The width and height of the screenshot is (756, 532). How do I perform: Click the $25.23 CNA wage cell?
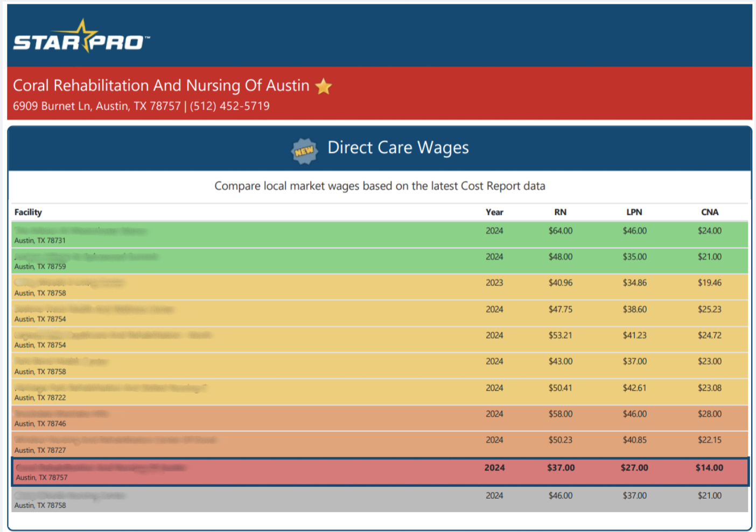pyautogui.click(x=710, y=310)
